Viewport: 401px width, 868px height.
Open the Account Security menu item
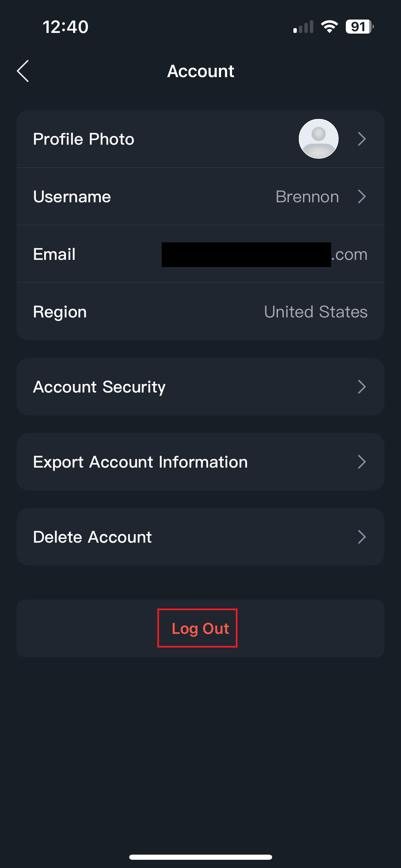(99, 387)
